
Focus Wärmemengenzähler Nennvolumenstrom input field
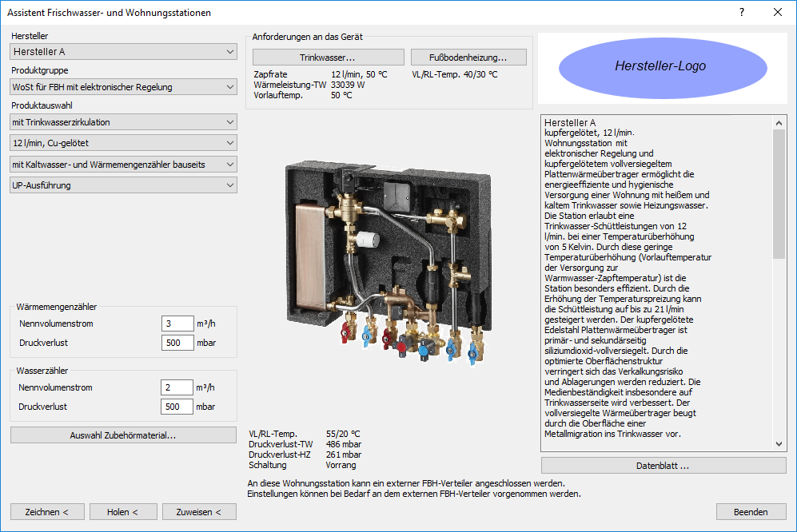click(177, 324)
